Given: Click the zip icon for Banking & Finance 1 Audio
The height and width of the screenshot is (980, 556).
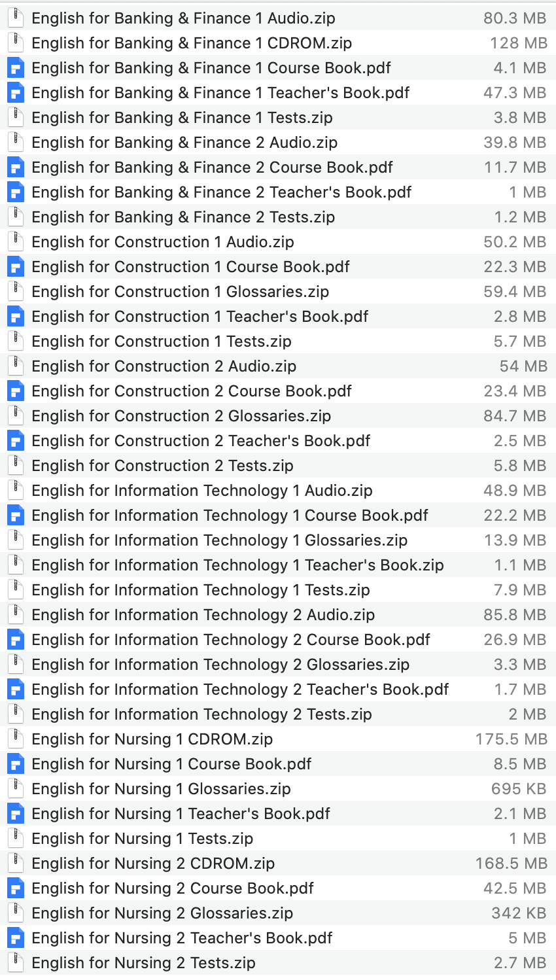Looking at the screenshot, I should pos(16,18).
